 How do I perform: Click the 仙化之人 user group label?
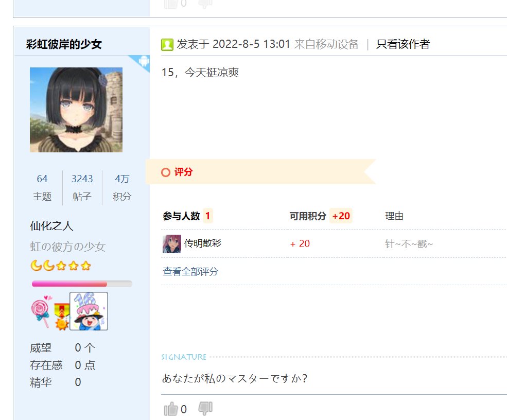pos(51,225)
